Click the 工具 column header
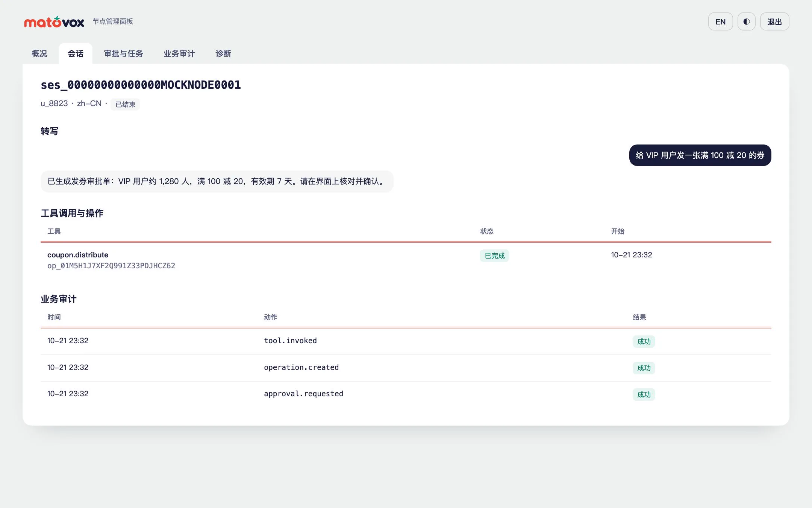Image resolution: width=812 pixels, height=508 pixels. [54, 231]
